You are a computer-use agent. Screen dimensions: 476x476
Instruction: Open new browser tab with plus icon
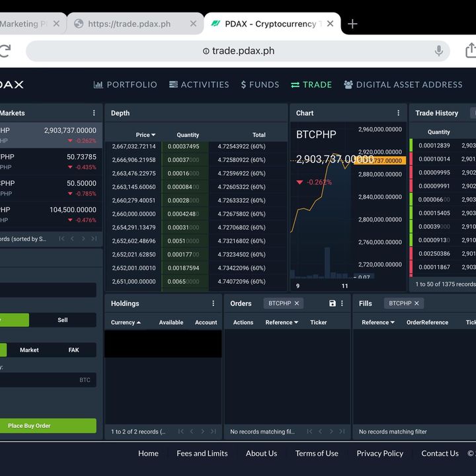pos(352,24)
